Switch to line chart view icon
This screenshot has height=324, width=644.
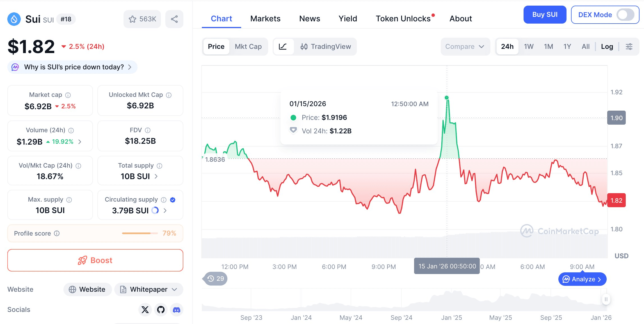click(283, 47)
